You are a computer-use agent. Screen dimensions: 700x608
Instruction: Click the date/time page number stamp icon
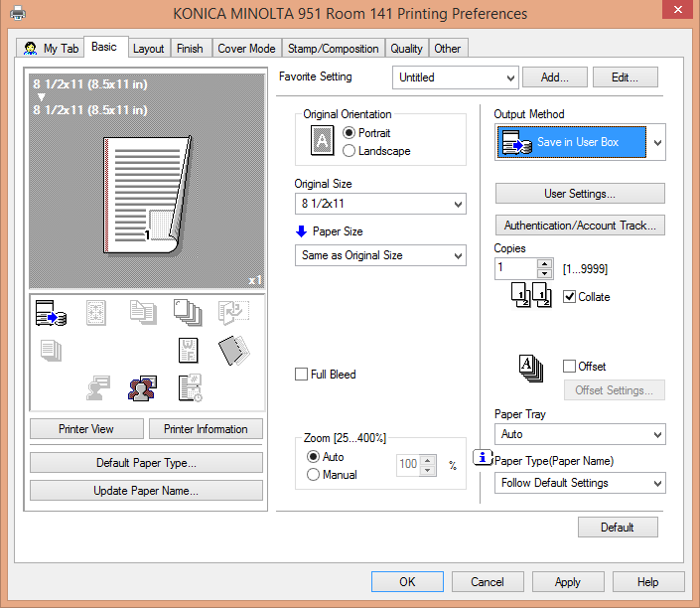[x=191, y=387]
